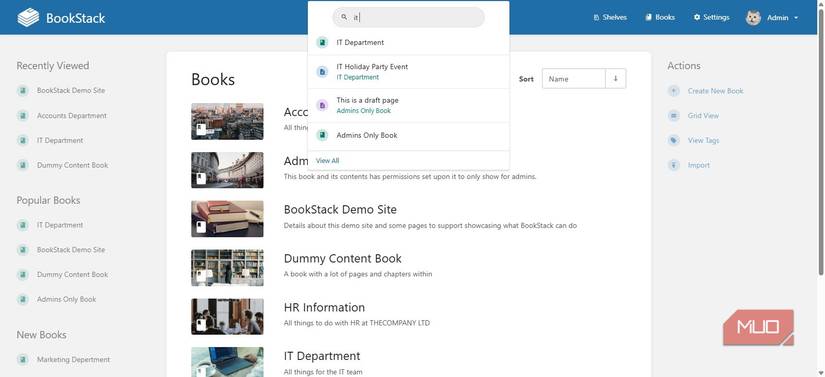Open Dummy Content Book title in list
The width and height of the screenshot is (825, 377).
343,259
